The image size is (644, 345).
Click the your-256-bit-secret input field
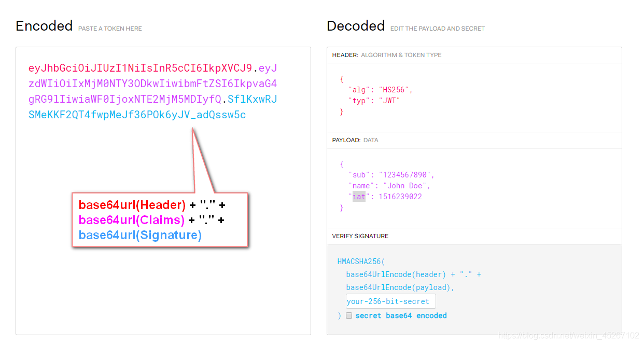[x=390, y=301]
